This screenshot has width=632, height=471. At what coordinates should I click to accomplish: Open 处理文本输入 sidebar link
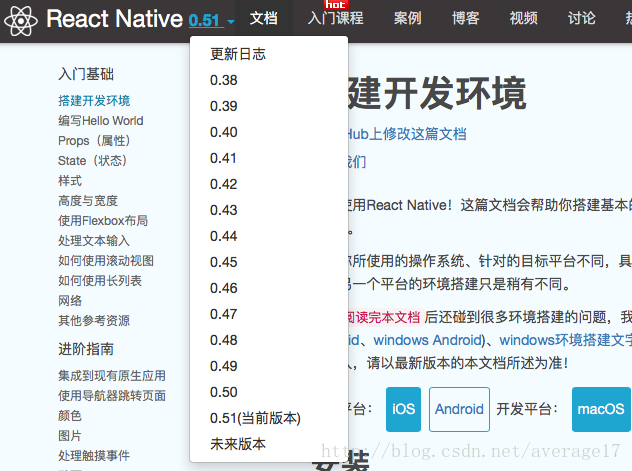pos(94,241)
